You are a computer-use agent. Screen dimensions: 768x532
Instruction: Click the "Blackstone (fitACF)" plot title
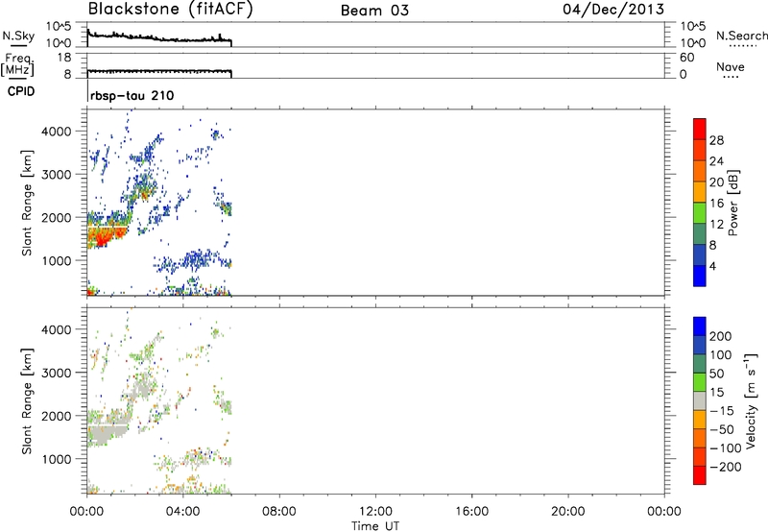pyautogui.click(x=171, y=9)
